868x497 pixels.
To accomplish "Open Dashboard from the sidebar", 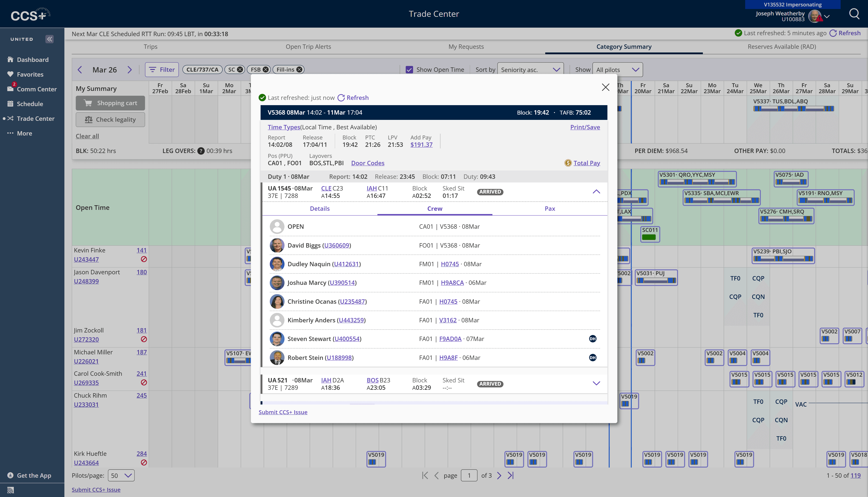I will [x=32, y=60].
